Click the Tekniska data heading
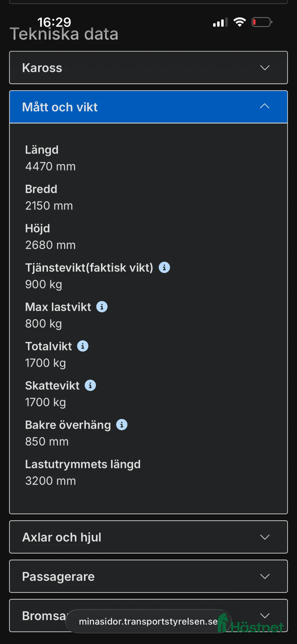This screenshot has width=297, height=644. [64, 34]
